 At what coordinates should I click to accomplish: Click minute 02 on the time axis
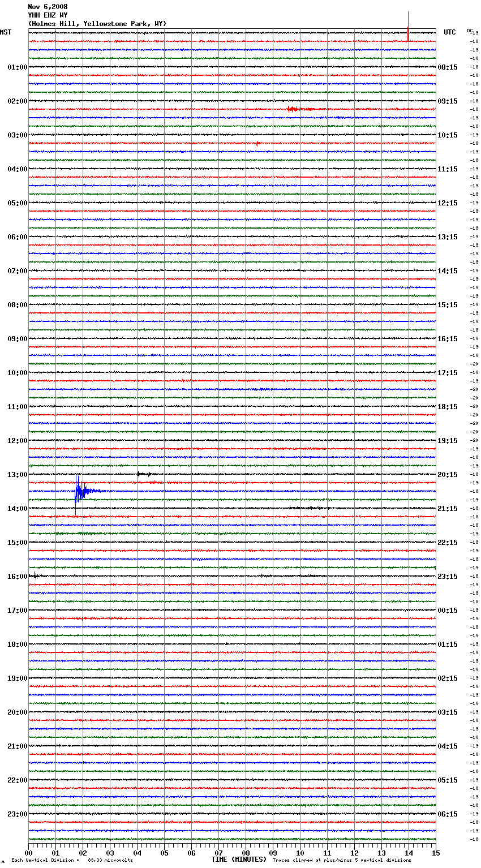83,853
